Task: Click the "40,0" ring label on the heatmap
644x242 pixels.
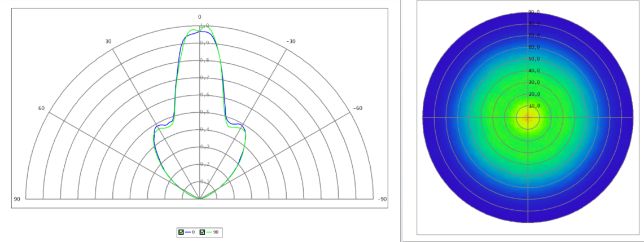Action: point(534,71)
